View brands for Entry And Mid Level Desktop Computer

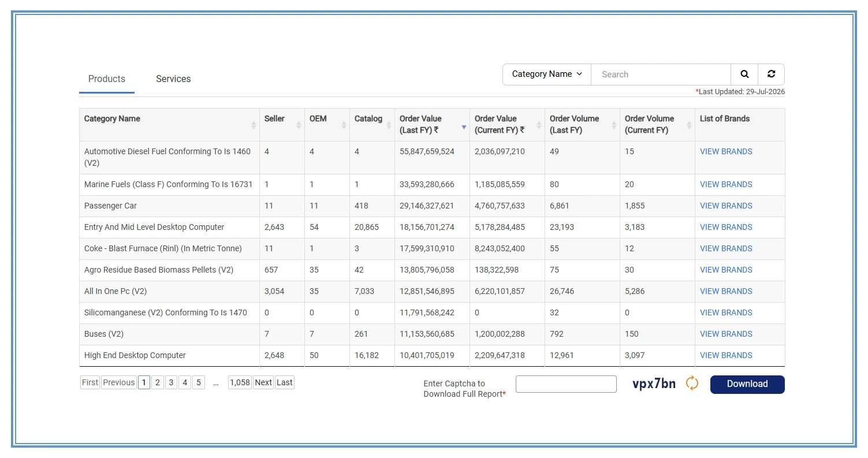point(726,227)
